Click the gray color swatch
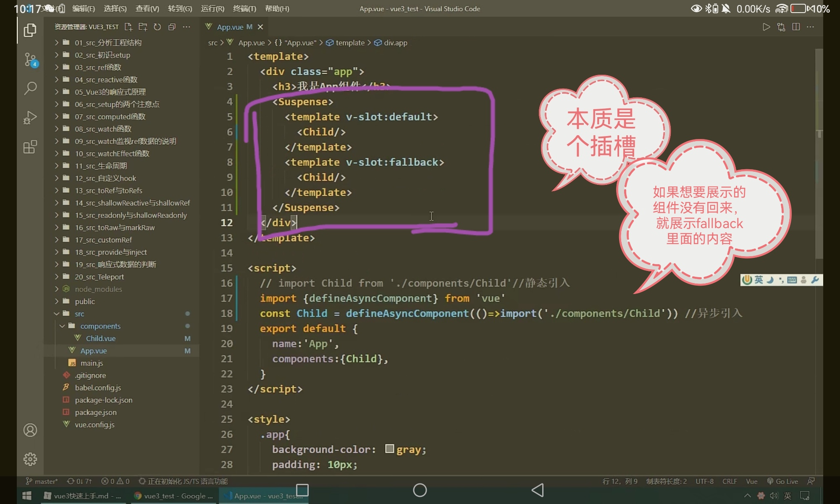 pos(389,449)
